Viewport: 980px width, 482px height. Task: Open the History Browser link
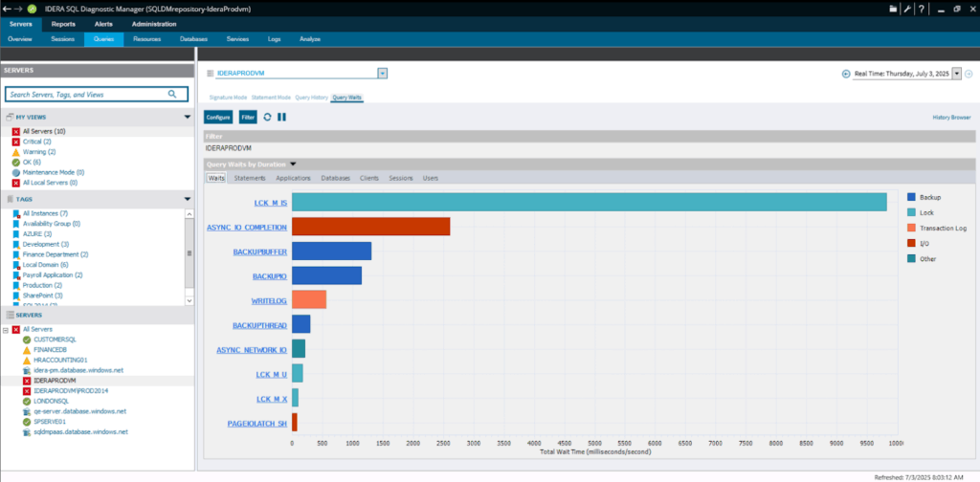coord(952,117)
